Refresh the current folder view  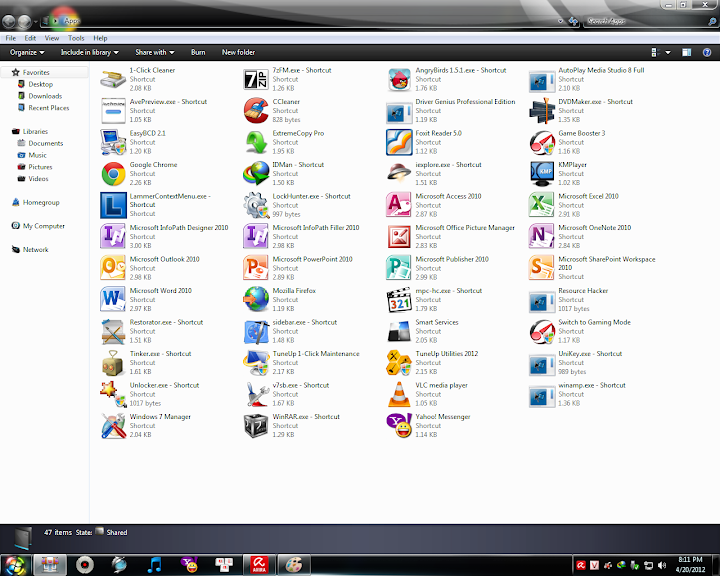click(573, 21)
